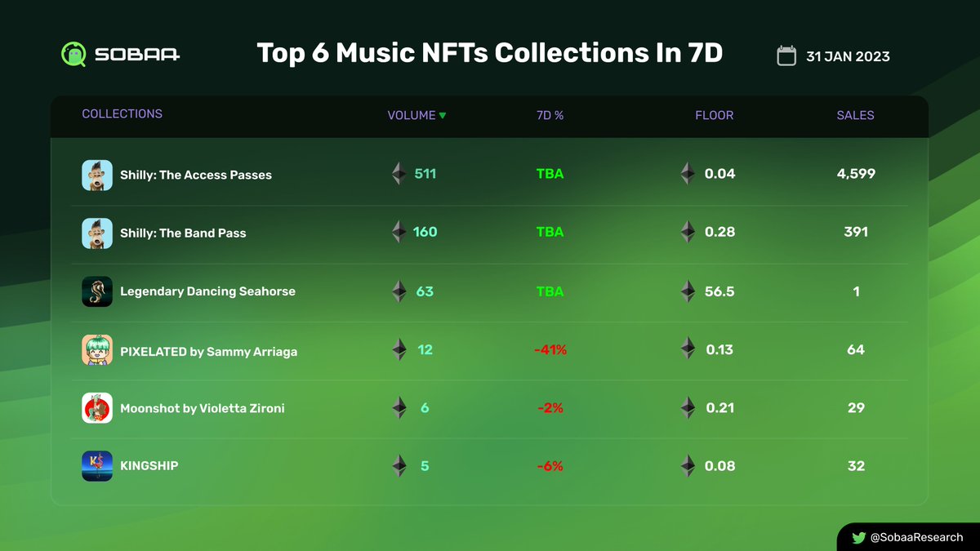Click Ethereum icon beside floor 0.08
This screenshot has height=551, width=980.
tap(688, 466)
